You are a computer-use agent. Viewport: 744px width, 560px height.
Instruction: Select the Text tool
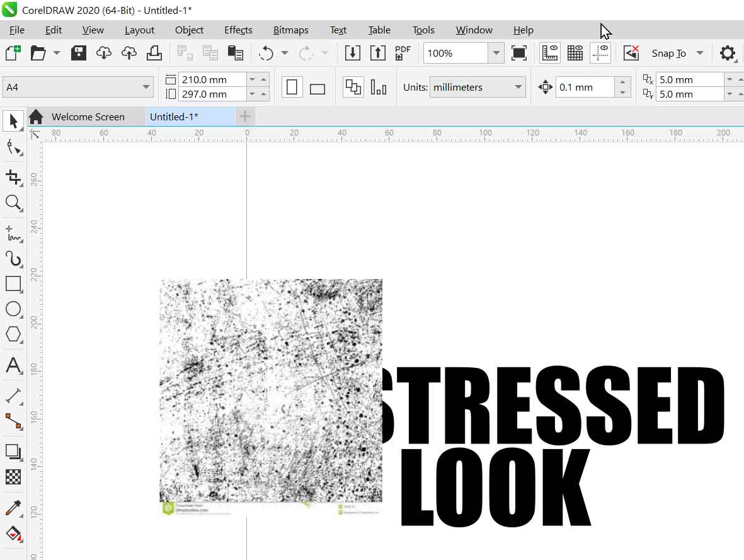pyautogui.click(x=13, y=365)
